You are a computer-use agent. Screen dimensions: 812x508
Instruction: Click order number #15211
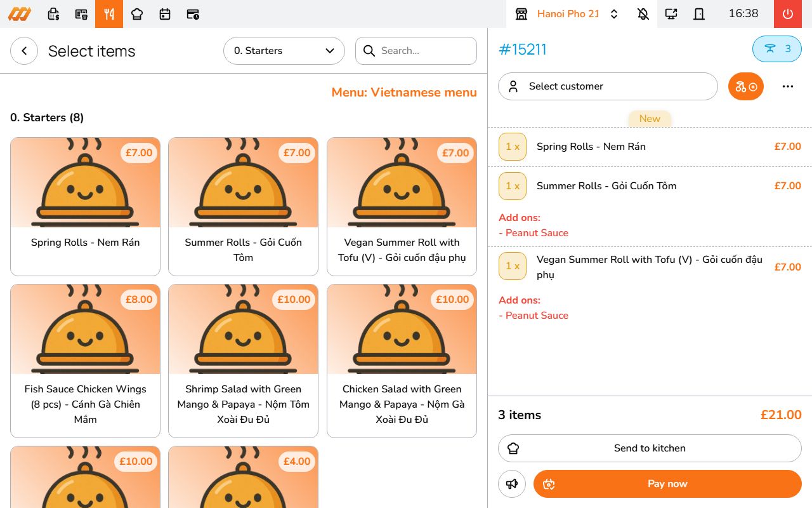(522, 50)
